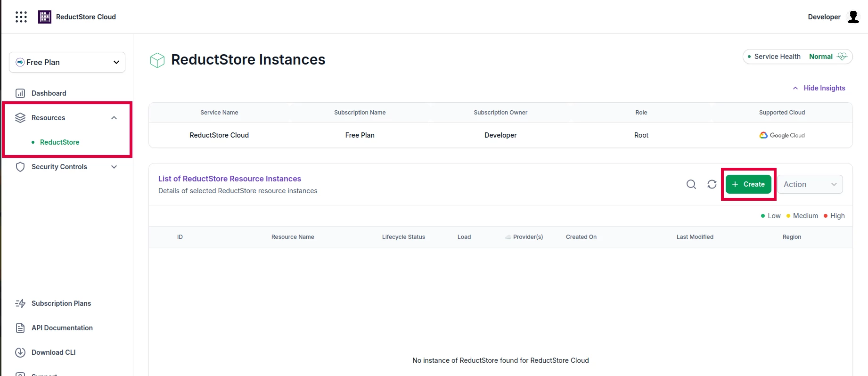
Task: Click the Root role cell
Action: coord(641,135)
